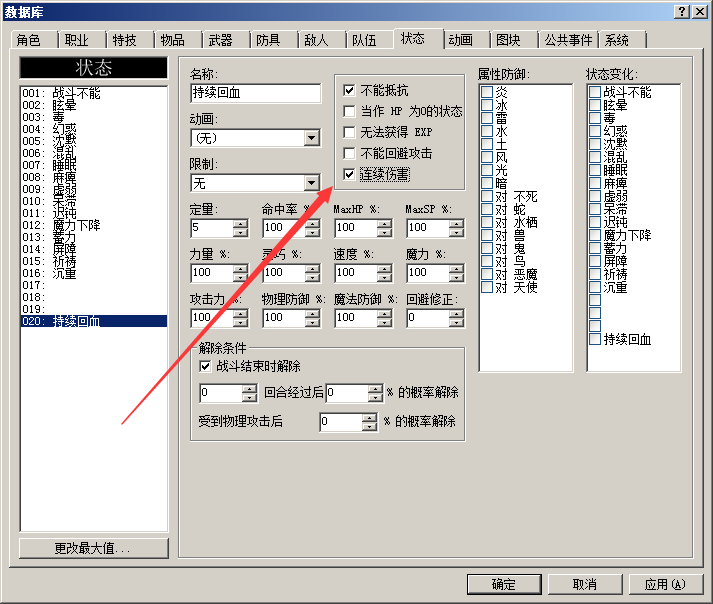Image resolution: width=713 pixels, height=604 pixels.
Task: Toggle the 不能抵抗 checkbox
Action: click(349, 91)
